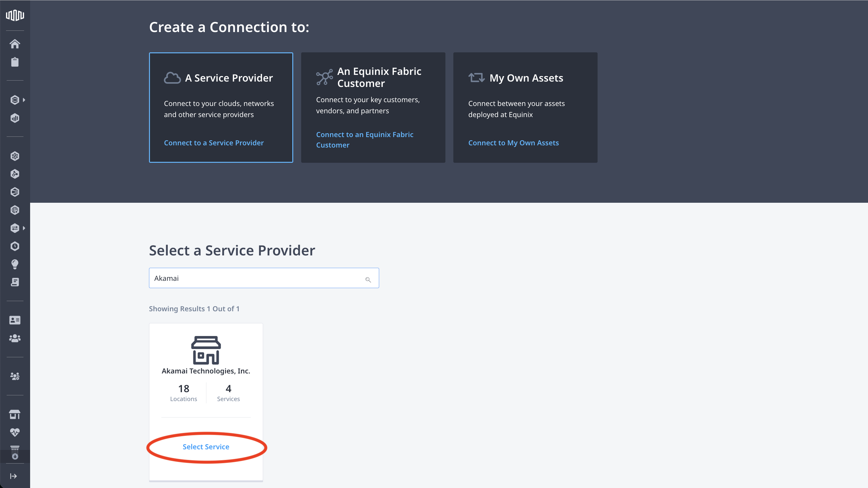Click Connect to My Own Assets link

click(x=513, y=143)
